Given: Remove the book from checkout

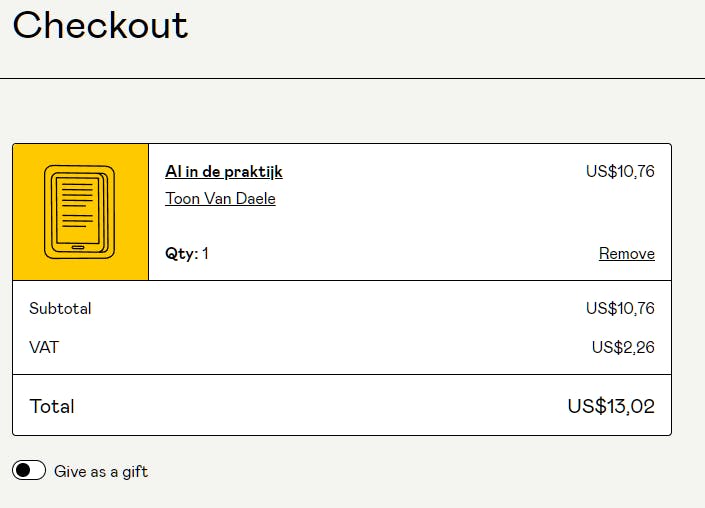Looking at the screenshot, I should [x=626, y=253].
